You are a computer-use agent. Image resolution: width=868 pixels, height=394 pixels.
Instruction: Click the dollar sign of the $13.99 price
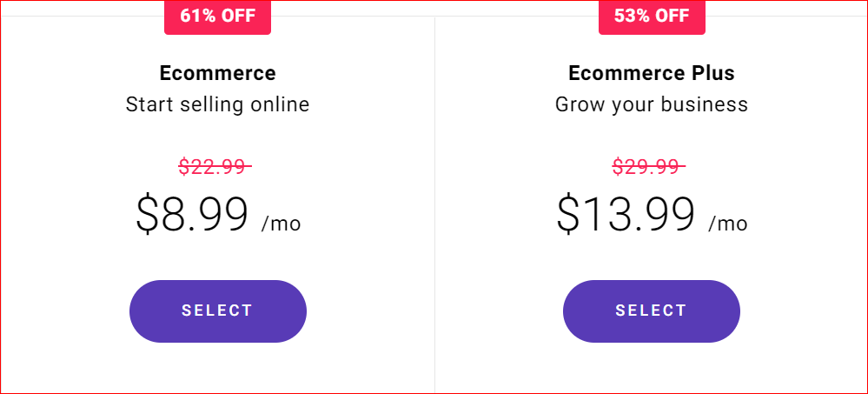568,215
